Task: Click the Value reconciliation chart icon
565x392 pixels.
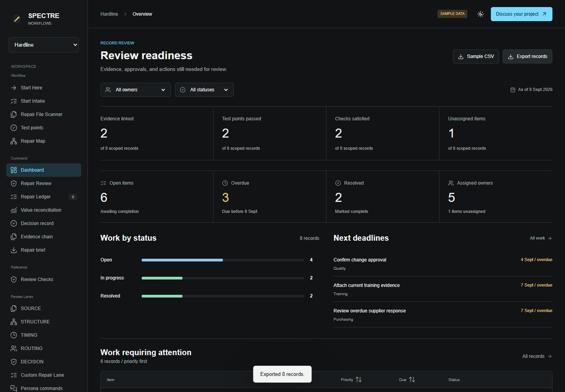Action: [x=14, y=210]
